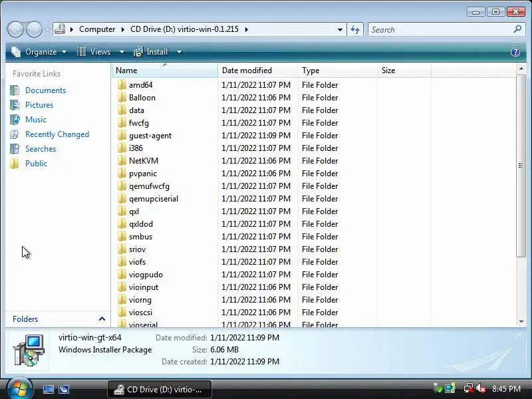Click CD Drive (D:) taskbar button

click(x=160, y=390)
